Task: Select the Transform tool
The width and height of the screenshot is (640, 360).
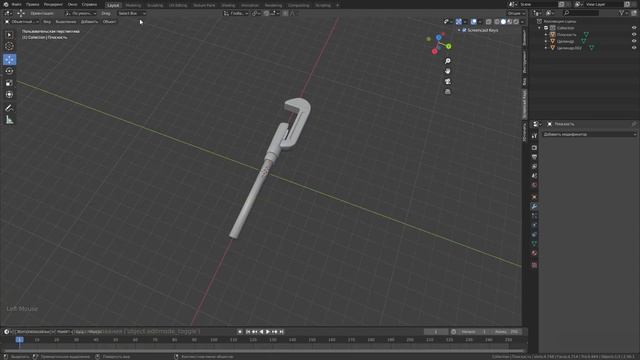Action: 9,95
